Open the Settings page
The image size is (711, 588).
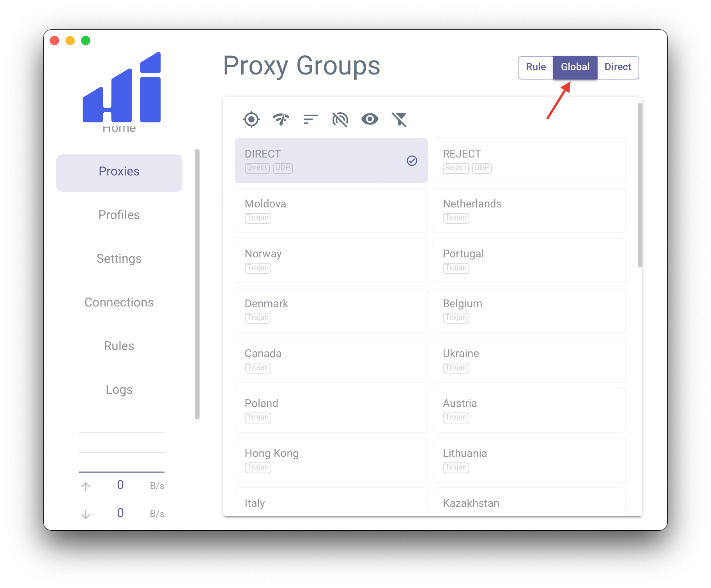tap(119, 259)
